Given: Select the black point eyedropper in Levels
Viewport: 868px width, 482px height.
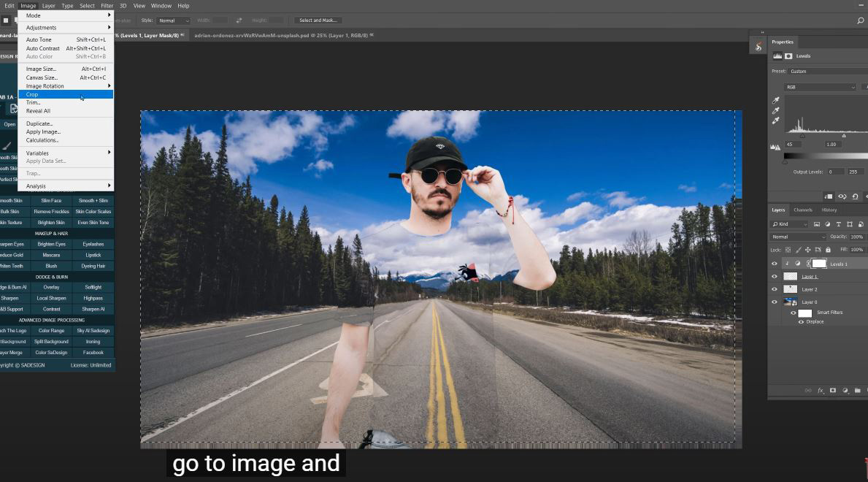Looking at the screenshot, I should [775, 100].
